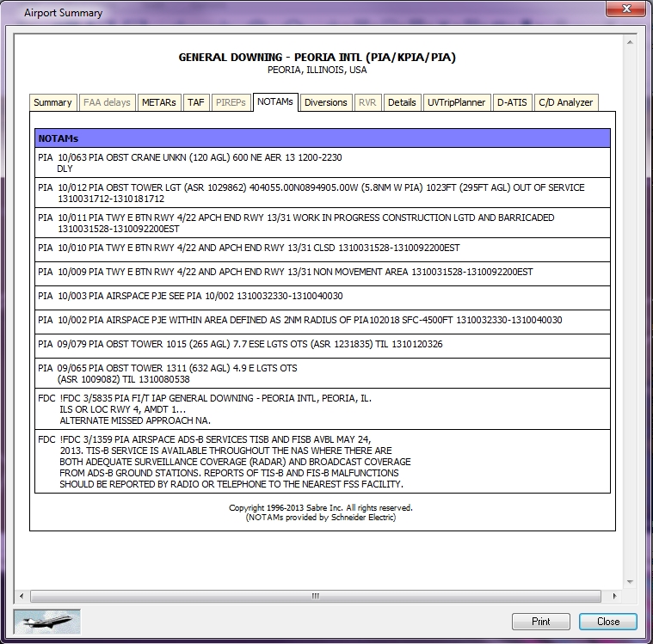
Task: Open the UVTripPlanner tab
Action: click(457, 102)
